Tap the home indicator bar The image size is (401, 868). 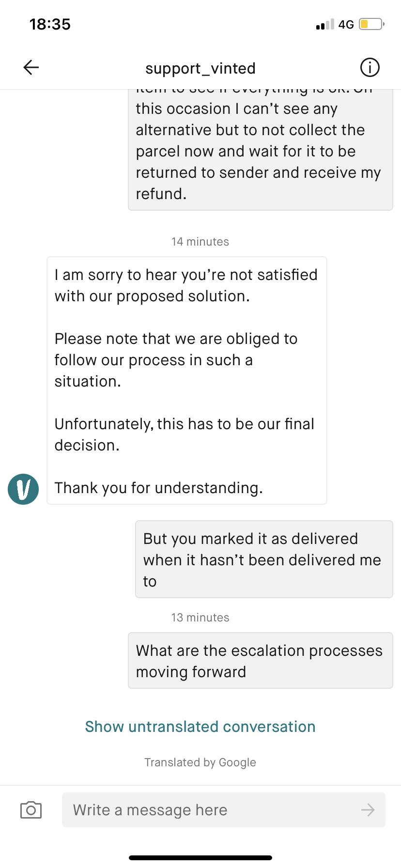pyautogui.click(x=200, y=858)
